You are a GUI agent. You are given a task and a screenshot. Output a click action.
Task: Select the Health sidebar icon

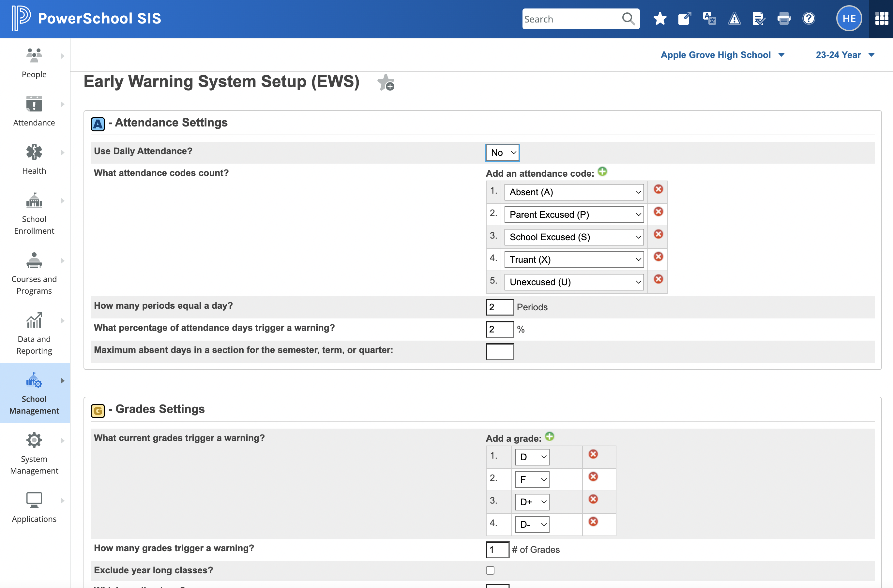[x=34, y=159]
